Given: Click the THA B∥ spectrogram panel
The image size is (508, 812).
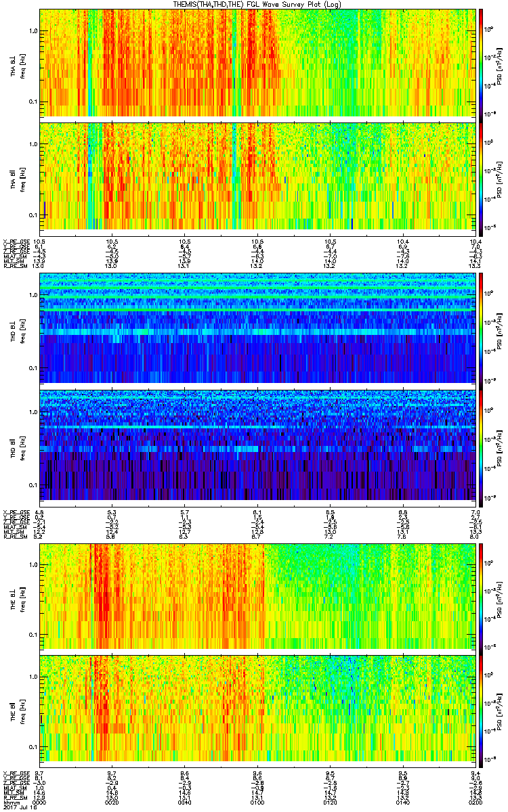Looking at the screenshot, I should 257,175.
